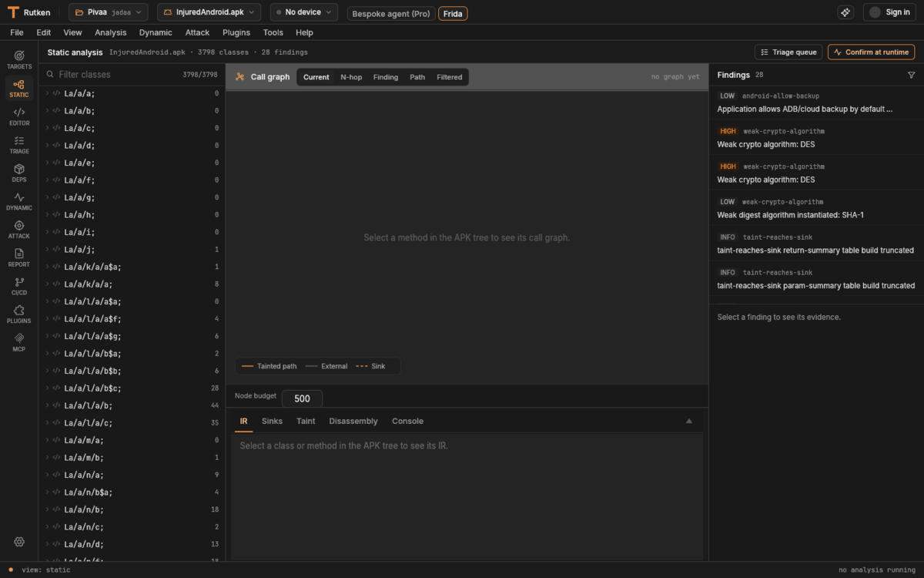Select the Bespoke agent (Pro) mode
The image size is (924, 578).
coord(391,13)
